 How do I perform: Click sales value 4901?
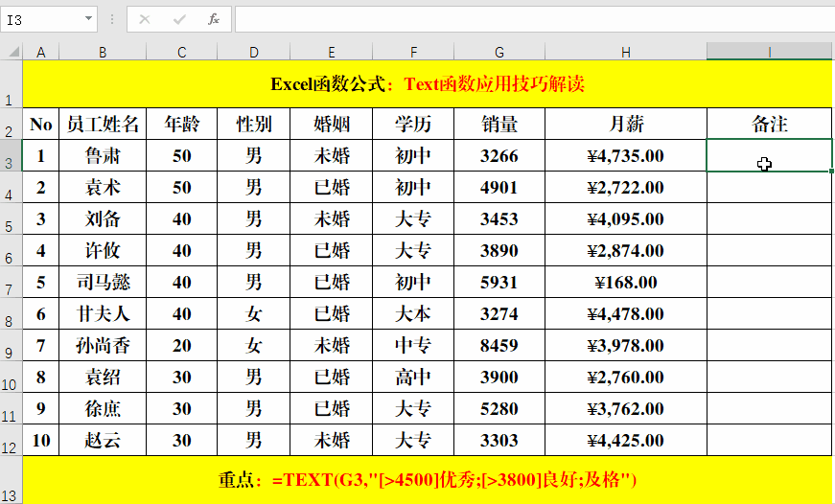499,188
